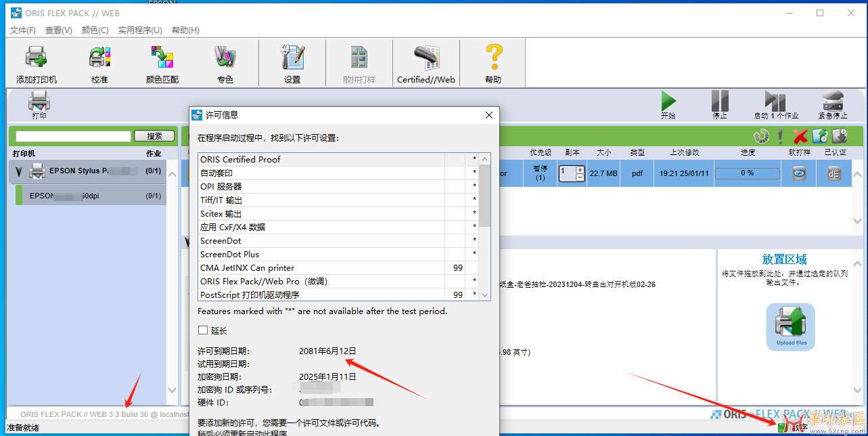Click the blue folder with green up arrow icon
Screen dimensions: 868x436
pyautogui.click(x=820, y=136)
